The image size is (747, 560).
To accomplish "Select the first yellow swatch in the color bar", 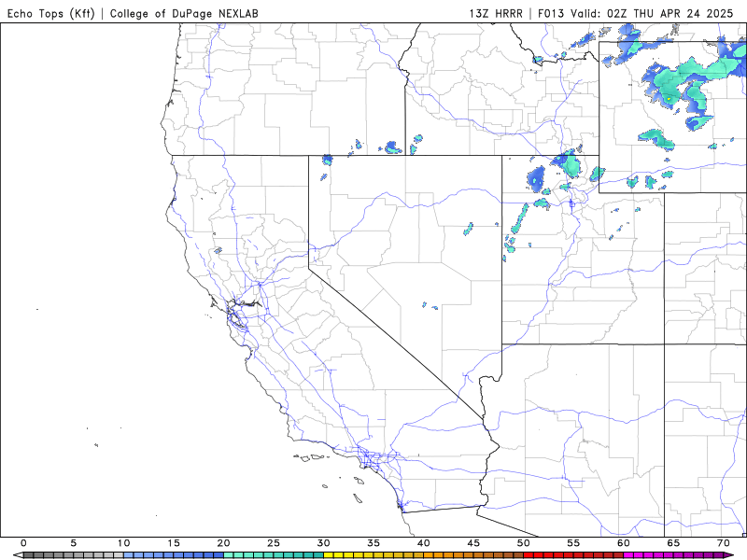I will point(329,555).
